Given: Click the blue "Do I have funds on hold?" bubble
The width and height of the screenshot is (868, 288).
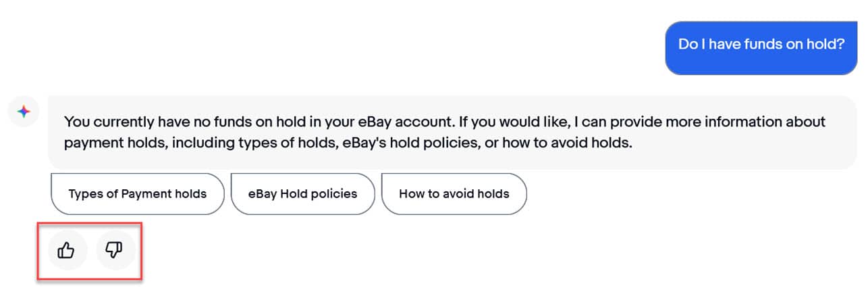Looking at the screenshot, I should pyautogui.click(x=761, y=45).
